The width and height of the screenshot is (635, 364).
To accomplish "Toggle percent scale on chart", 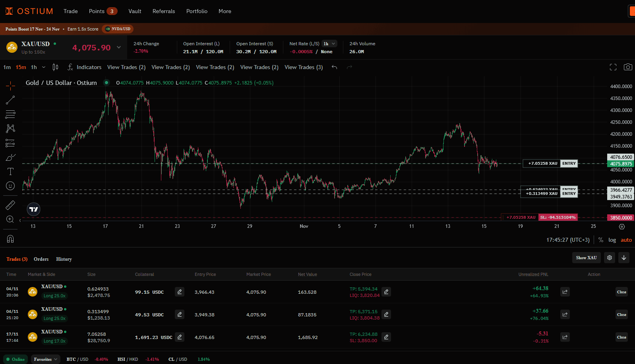I will (x=601, y=240).
